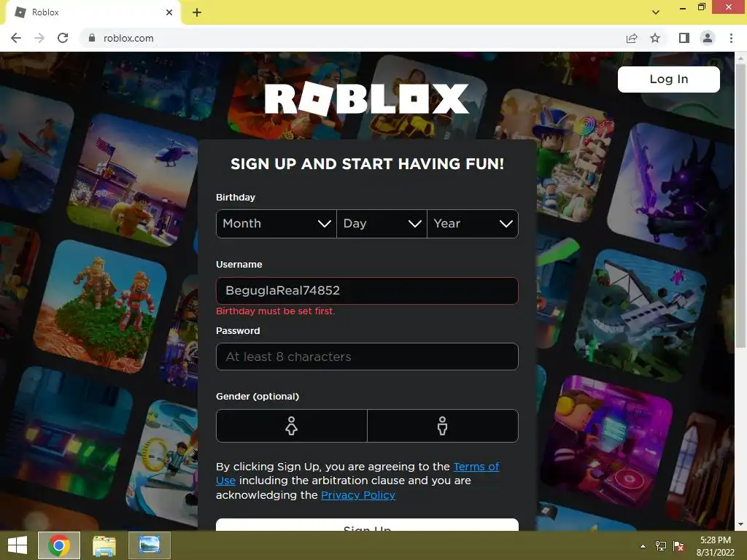
Task: Bookmark this tab with the star icon
Action: pyautogui.click(x=655, y=38)
